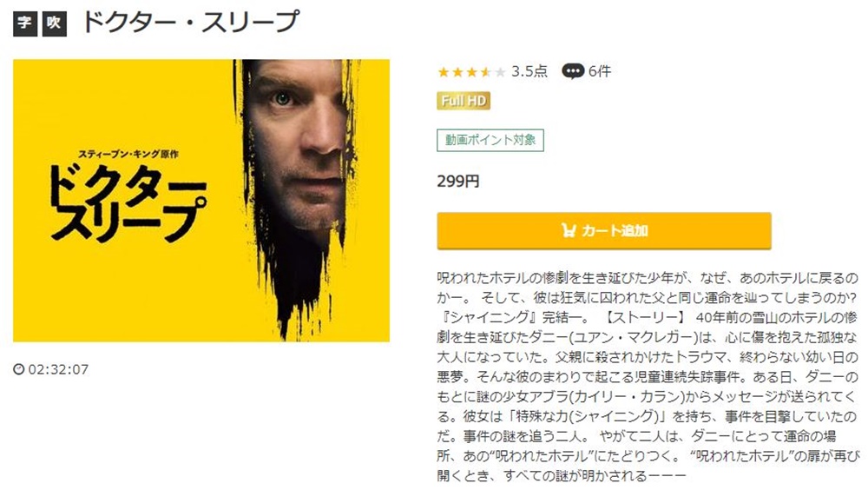Click the 02:32:07 runtime text
Screen dimensions: 868x490
point(58,370)
